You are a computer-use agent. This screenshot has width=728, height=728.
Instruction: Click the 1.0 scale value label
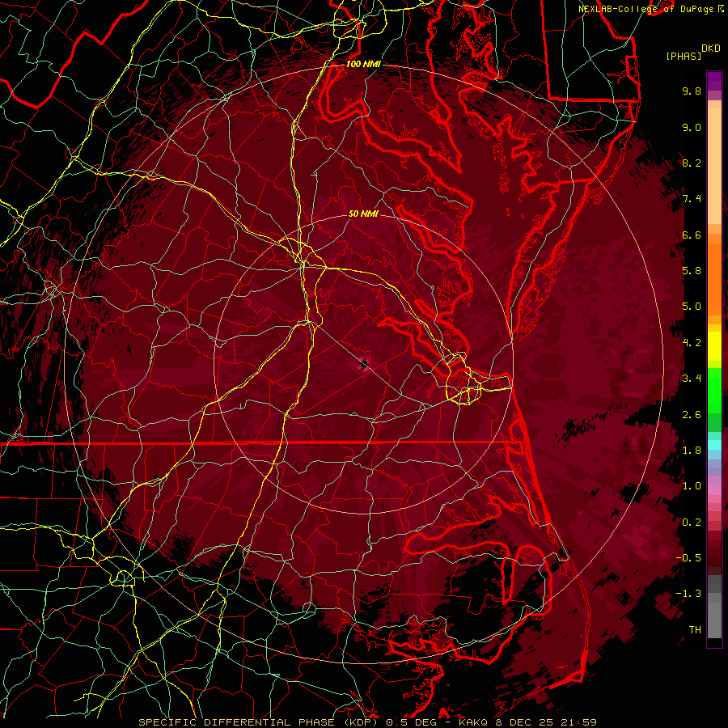tap(692, 486)
